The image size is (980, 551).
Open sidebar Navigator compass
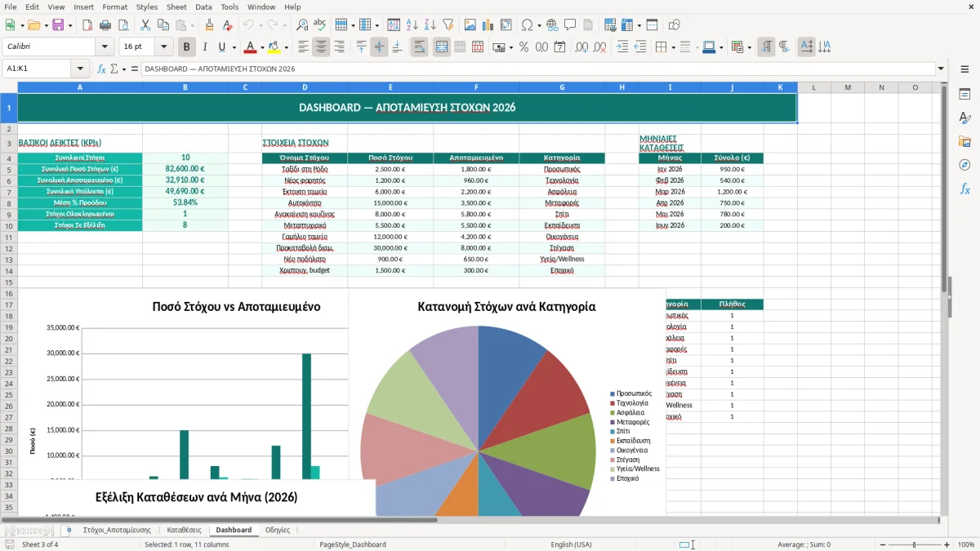point(964,165)
